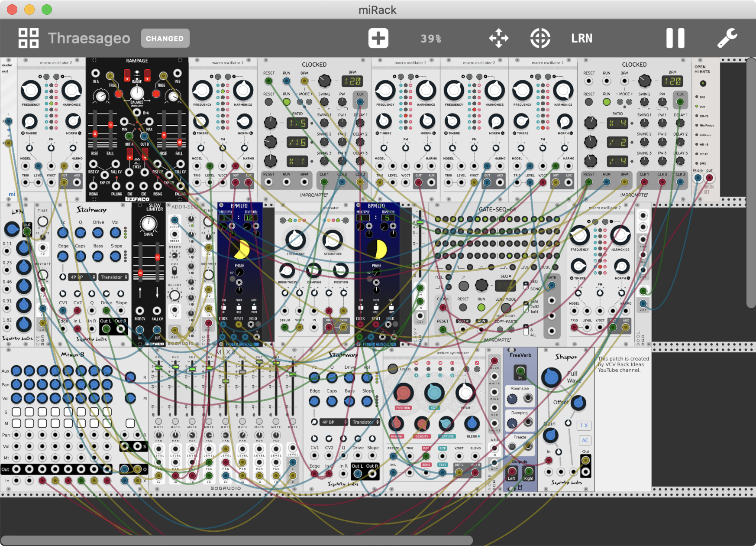Open the 4P BP filter type dropdown

point(82,277)
